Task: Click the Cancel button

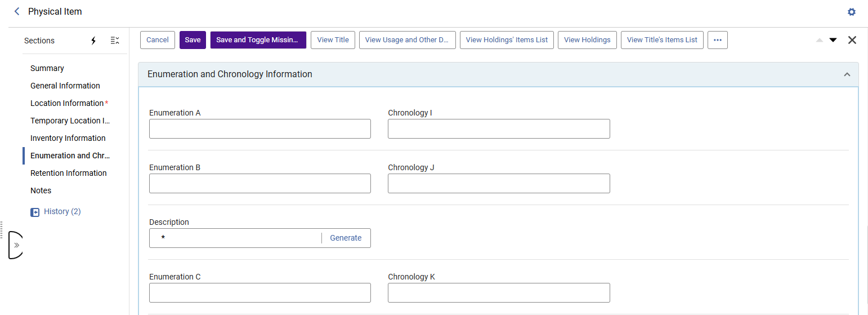Action: 158,40
